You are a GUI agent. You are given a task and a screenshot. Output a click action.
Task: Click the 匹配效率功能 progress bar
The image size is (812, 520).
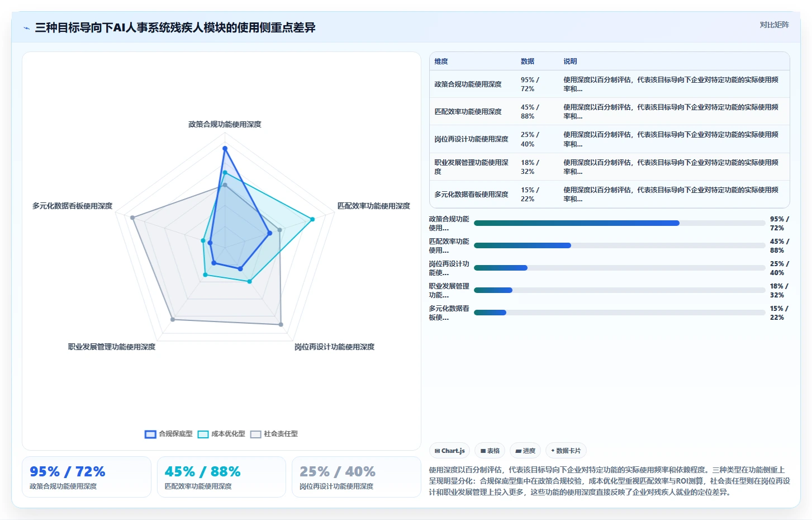point(619,245)
